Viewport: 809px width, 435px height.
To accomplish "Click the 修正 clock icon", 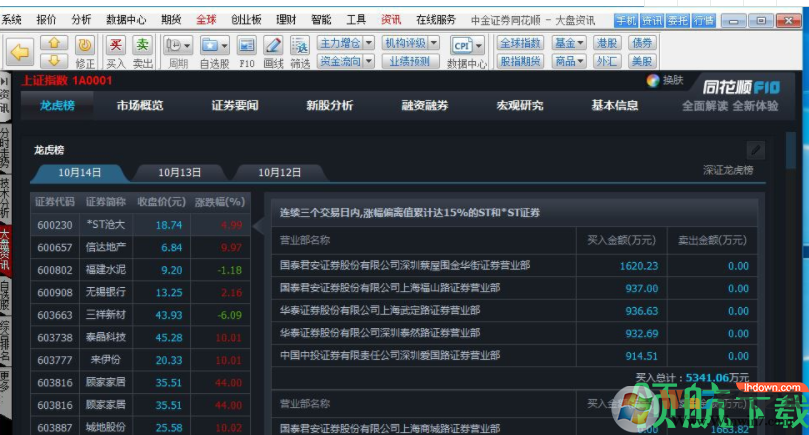I will [84, 45].
